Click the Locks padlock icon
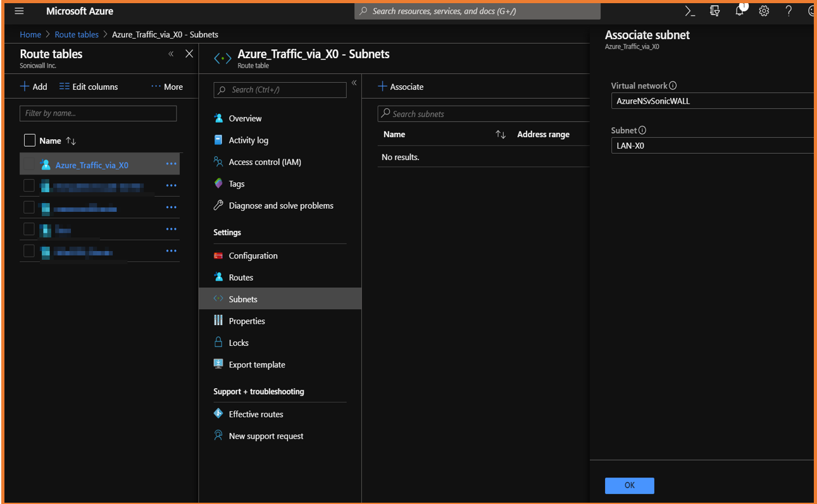Viewport: 817px width, 504px height. pyautogui.click(x=218, y=342)
